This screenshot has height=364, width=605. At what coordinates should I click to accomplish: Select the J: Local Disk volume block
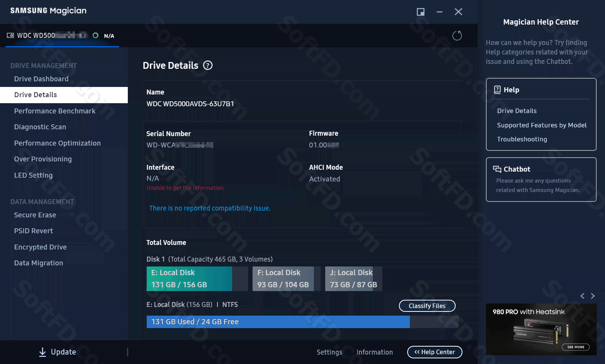[x=354, y=279]
